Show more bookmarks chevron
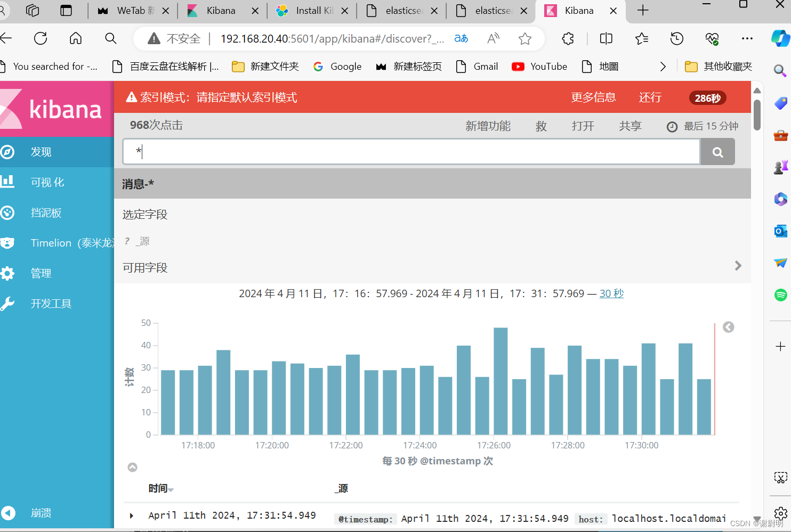791x532 pixels. coord(663,67)
